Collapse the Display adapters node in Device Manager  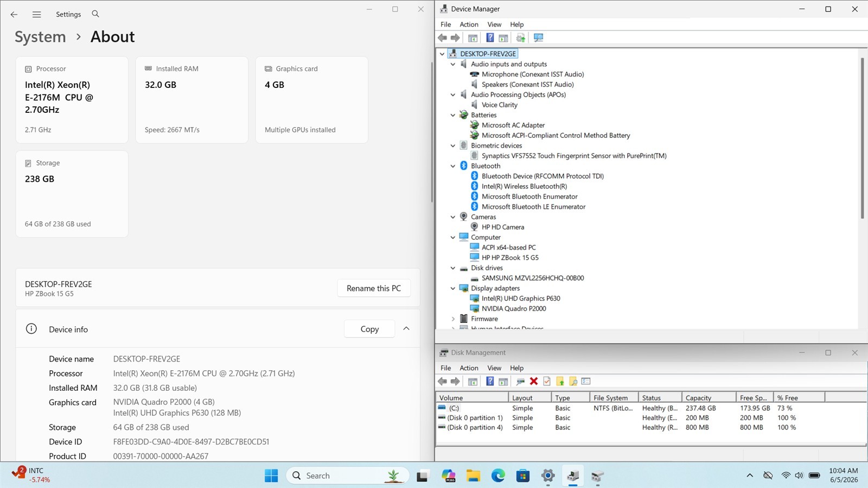pyautogui.click(x=453, y=288)
